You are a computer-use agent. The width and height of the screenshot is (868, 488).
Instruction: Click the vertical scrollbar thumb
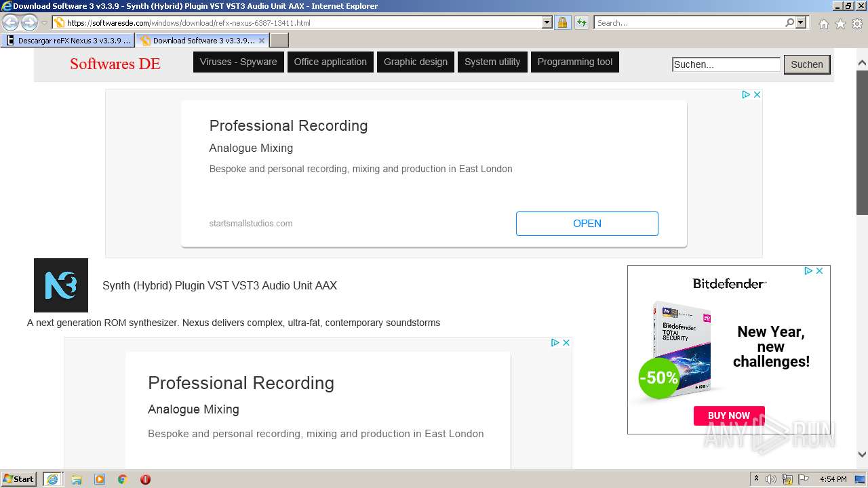(x=862, y=142)
